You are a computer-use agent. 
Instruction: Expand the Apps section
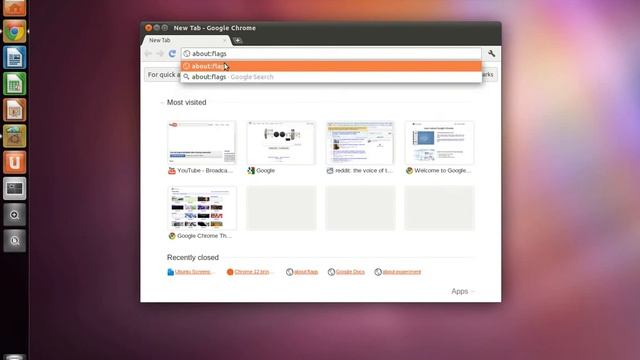(463, 291)
